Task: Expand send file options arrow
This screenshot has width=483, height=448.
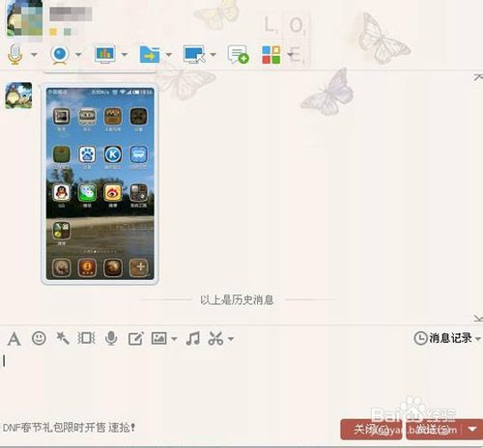Action: tap(169, 55)
